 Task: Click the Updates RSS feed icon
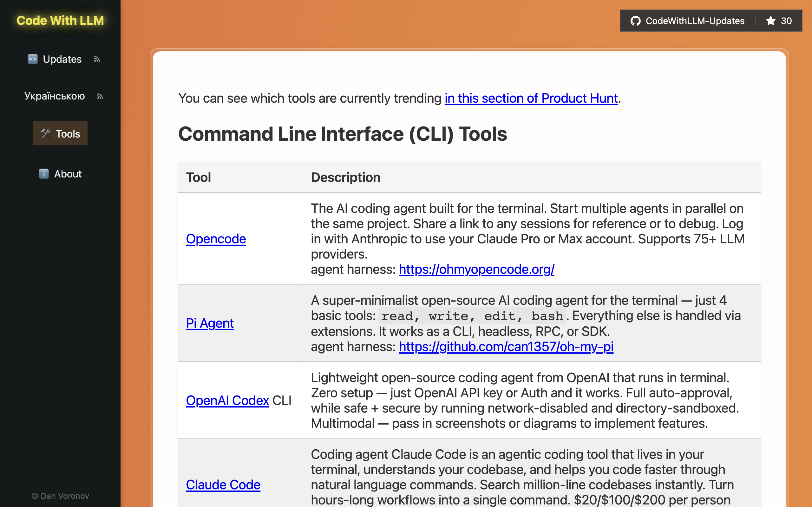point(97,59)
